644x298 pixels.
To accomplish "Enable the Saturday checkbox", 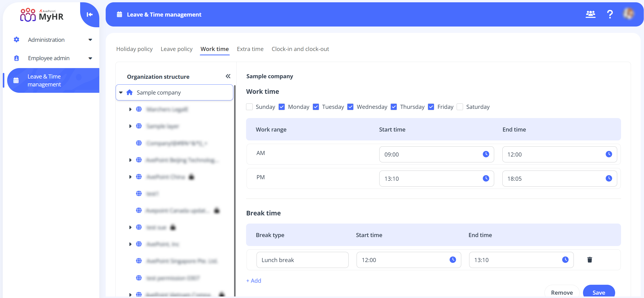I will click(460, 107).
